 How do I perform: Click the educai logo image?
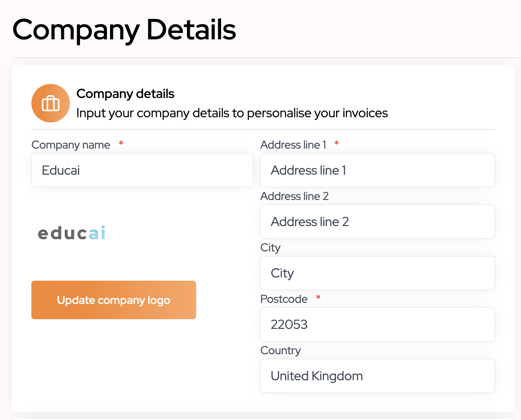pyautogui.click(x=72, y=233)
